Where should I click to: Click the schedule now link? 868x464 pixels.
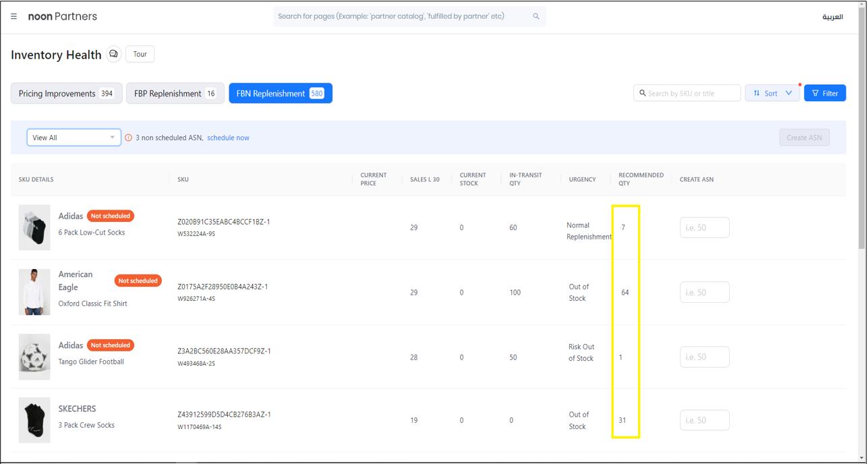[228, 138]
